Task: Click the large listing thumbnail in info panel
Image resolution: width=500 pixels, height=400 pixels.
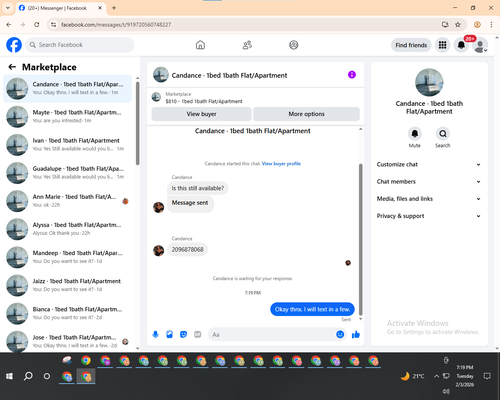Action: 429,82
